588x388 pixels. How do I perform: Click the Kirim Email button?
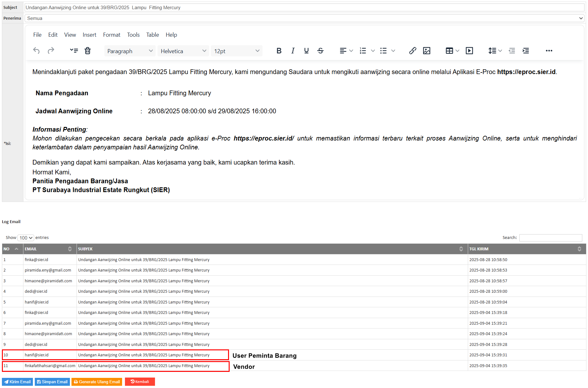17,382
